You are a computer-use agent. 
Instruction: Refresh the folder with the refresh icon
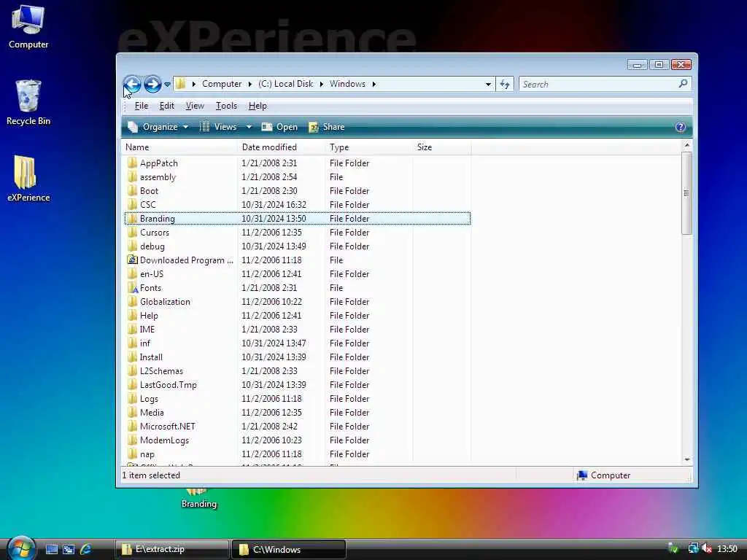[505, 85]
